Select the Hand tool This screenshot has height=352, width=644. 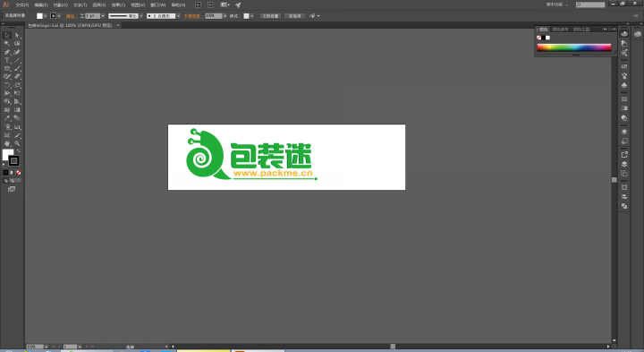7,143
